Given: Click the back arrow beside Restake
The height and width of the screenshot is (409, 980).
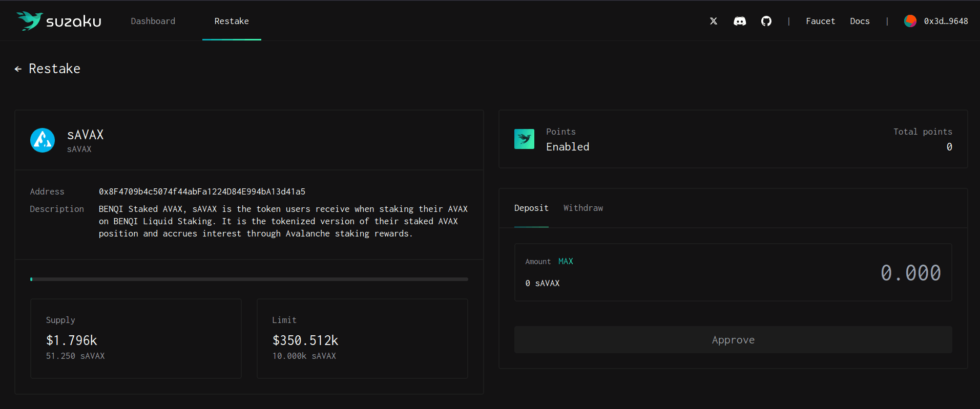Looking at the screenshot, I should 18,69.
